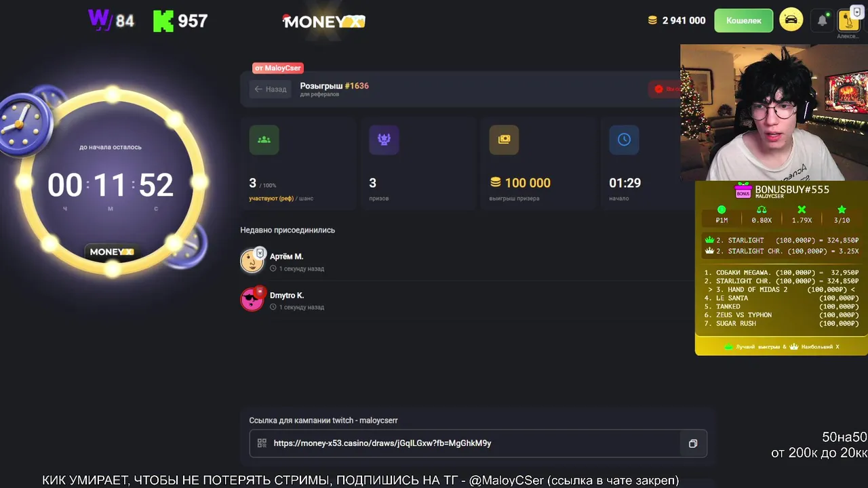Viewport: 868px width, 488px height.
Task: Go back with the Назад button
Action: (271, 89)
